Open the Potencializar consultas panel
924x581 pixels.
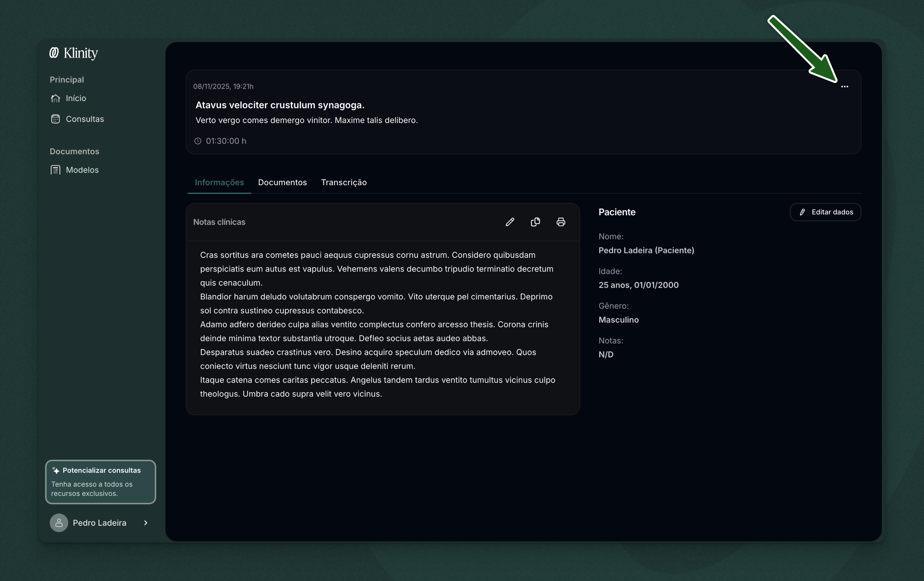(x=100, y=482)
